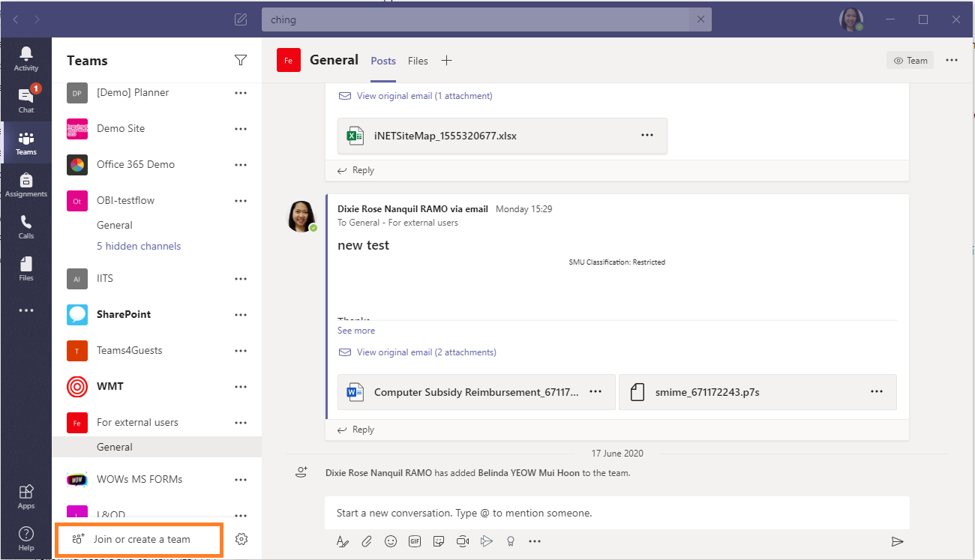Open Format text options in compose bar
Image resolution: width=975 pixels, height=560 pixels.
[342, 541]
